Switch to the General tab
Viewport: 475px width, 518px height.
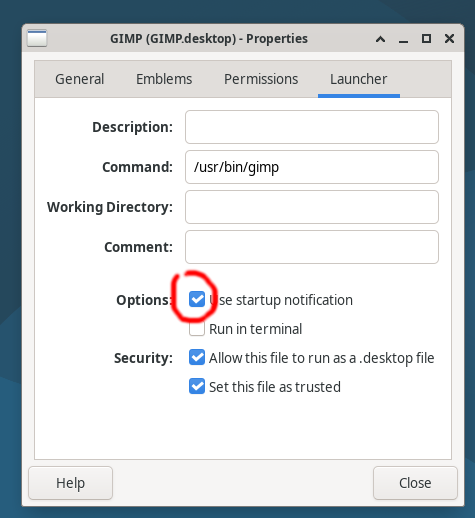(80, 79)
